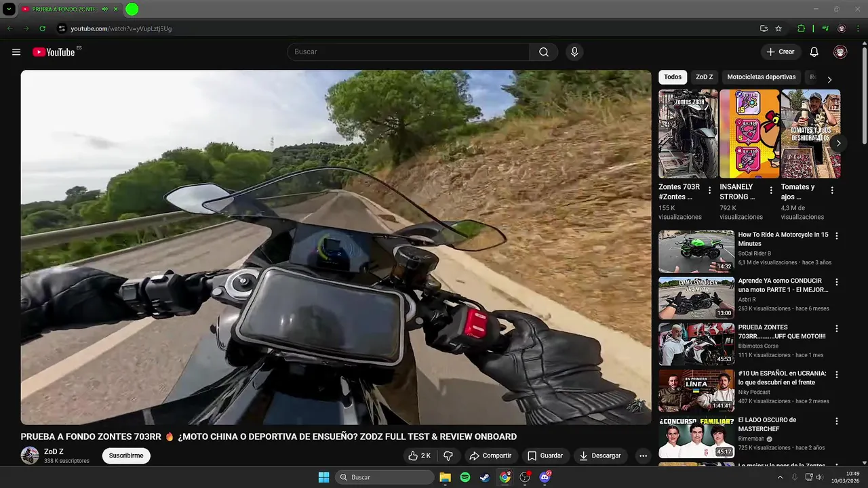Screen dimensions: 868x488
Task: Open the Windows Start menu
Action: 324,477
